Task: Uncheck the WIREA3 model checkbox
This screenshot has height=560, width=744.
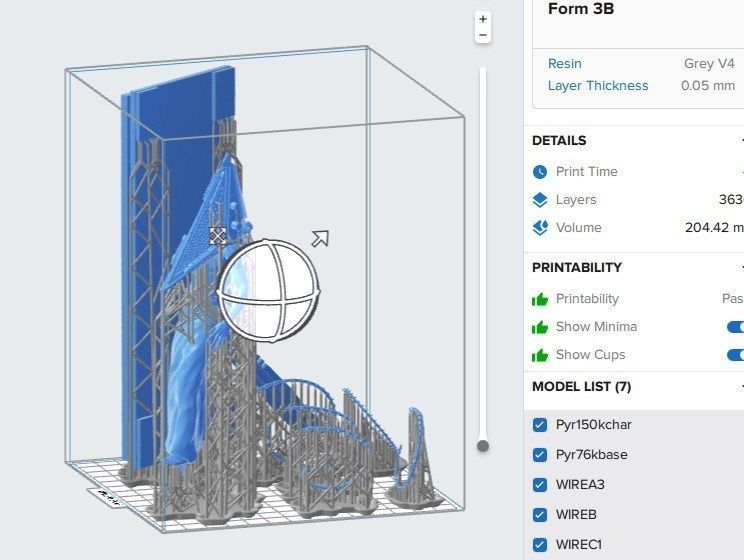Action: 539,485
